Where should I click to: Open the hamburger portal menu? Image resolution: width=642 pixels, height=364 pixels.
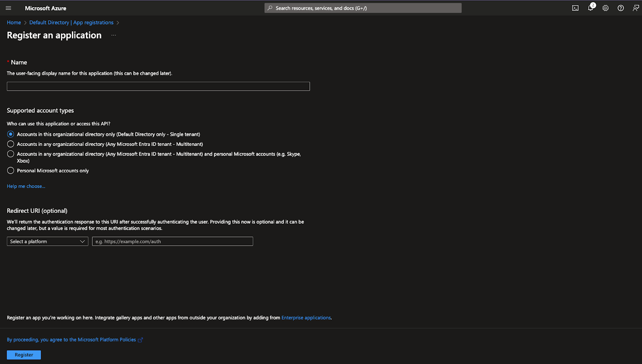pos(8,8)
